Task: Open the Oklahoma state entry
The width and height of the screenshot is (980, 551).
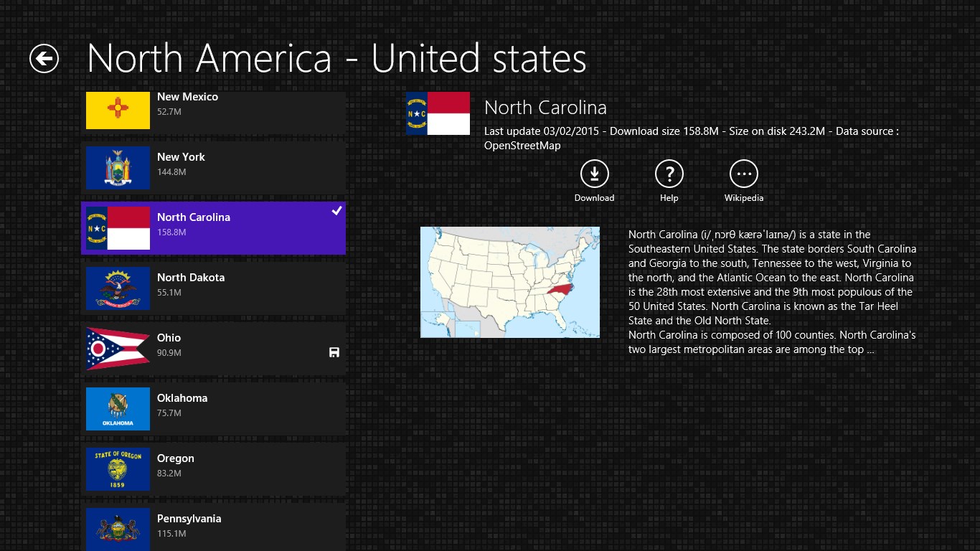Action: pyautogui.click(x=214, y=408)
